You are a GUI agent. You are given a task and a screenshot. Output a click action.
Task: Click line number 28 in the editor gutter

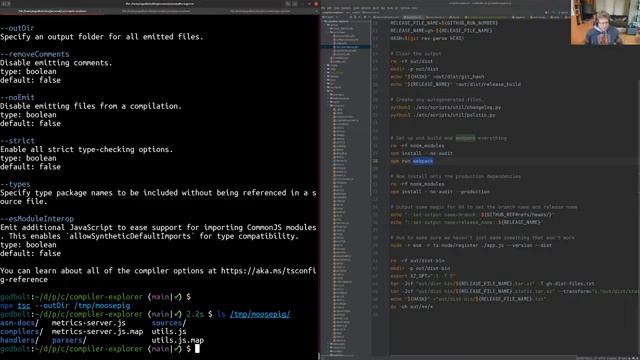(375, 161)
